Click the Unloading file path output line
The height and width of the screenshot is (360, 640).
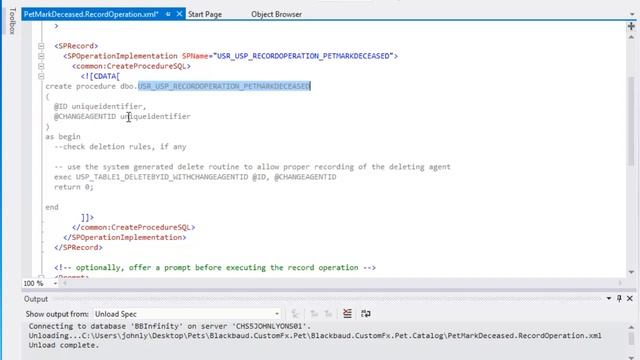click(x=315, y=336)
